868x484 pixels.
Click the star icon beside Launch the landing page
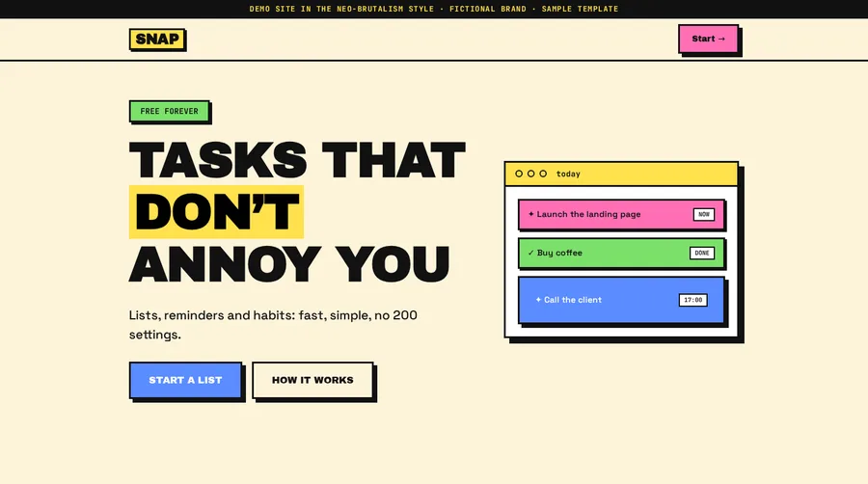coord(530,214)
